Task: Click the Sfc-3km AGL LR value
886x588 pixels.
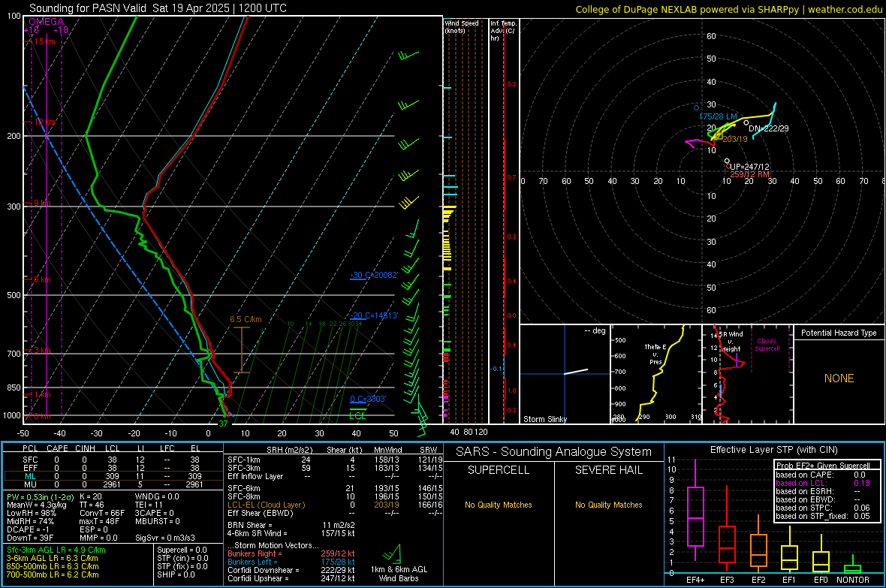Action: pyautogui.click(x=56, y=550)
